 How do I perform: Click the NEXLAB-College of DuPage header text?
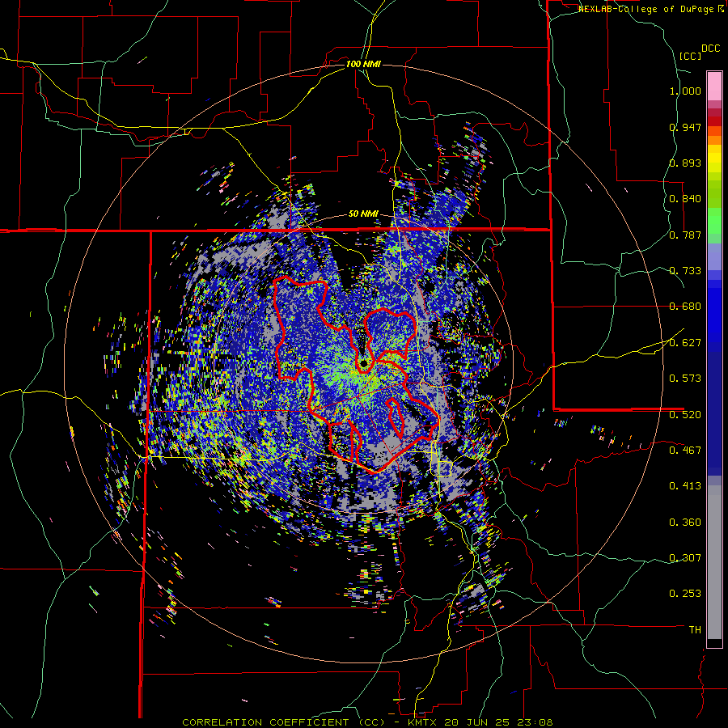click(645, 9)
